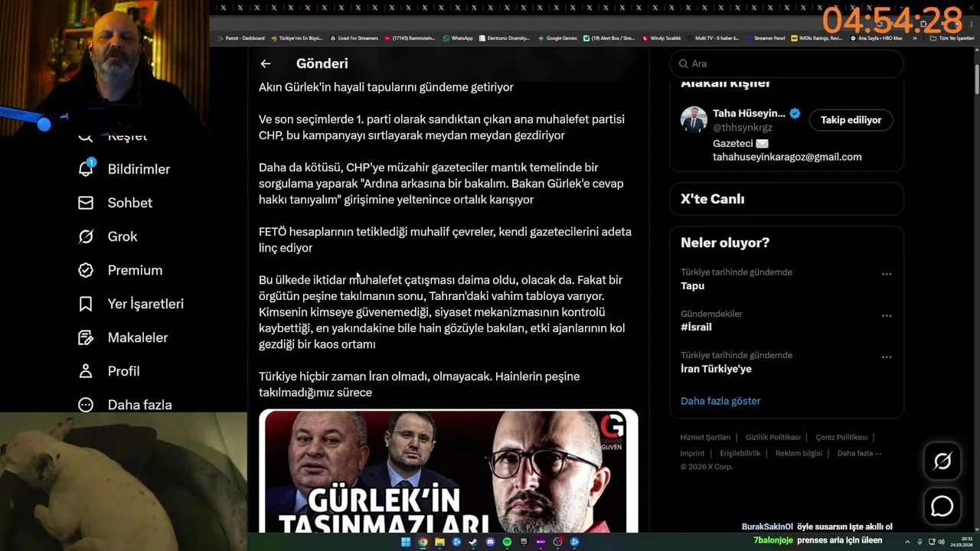The height and width of the screenshot is (551, 980).
Task: Open trending topic İran Türkiye'ye
Action: [x=716, y=369]
